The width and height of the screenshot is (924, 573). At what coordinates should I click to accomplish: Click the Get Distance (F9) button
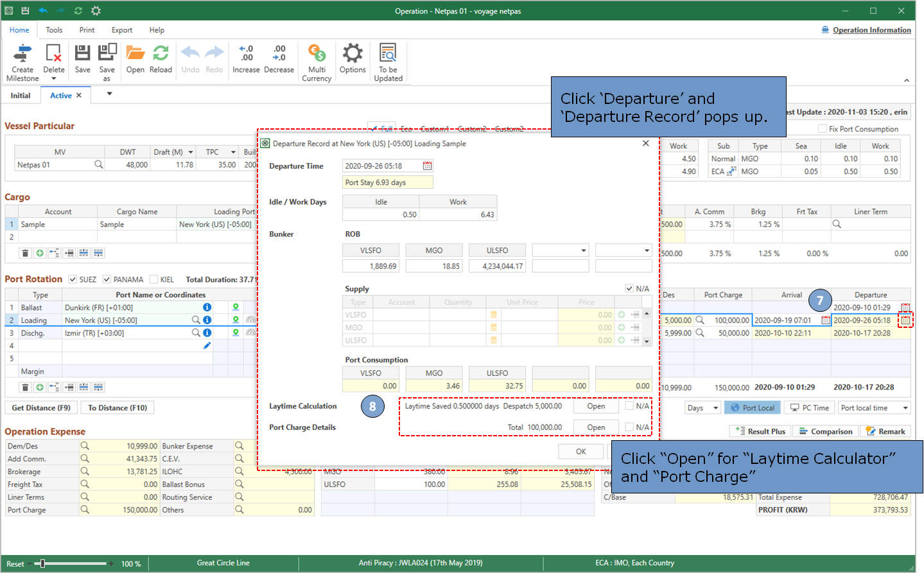click(x=41, y=408)
